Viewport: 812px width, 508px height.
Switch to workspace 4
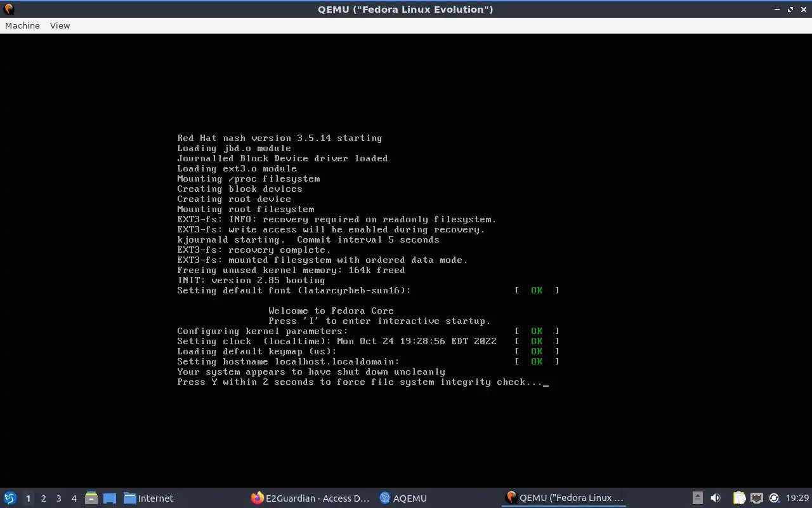pyautogui.click(x=74, y=498)
